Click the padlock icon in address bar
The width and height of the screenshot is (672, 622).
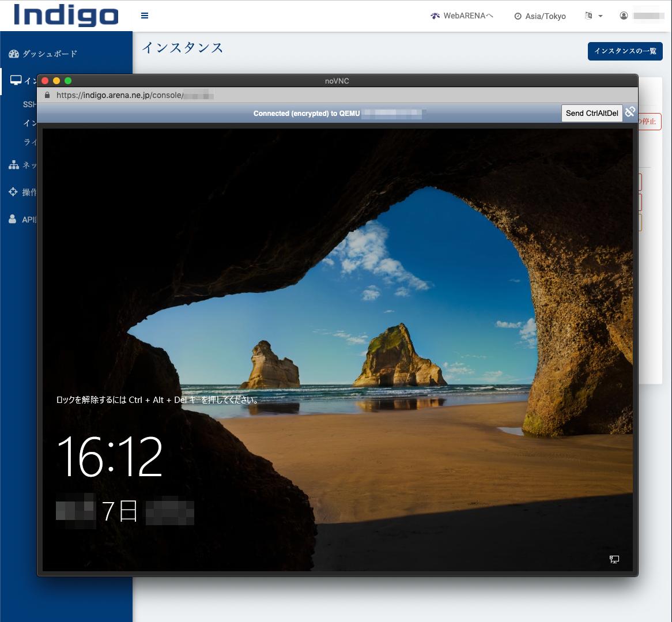click(x=47, y=95)
